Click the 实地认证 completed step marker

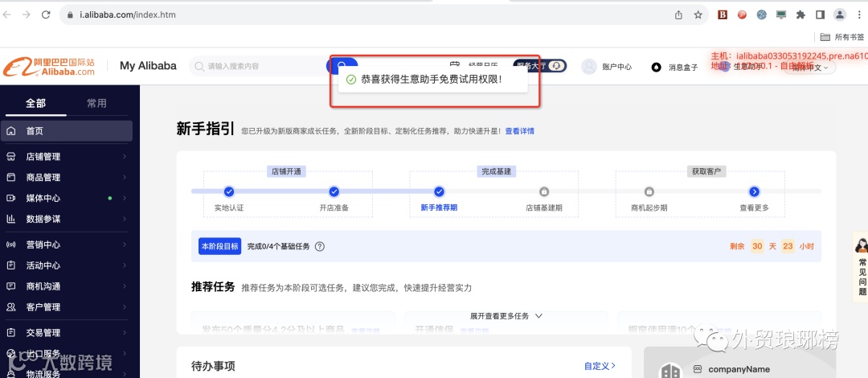point(229,191)
